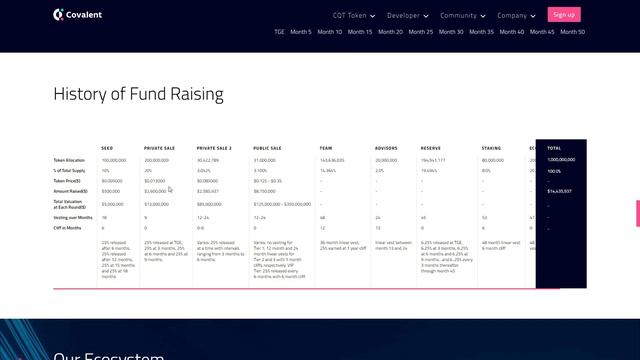The image size is (640, 360).
Task: Click the Advisors vesting description text
Action: point(393,245)
